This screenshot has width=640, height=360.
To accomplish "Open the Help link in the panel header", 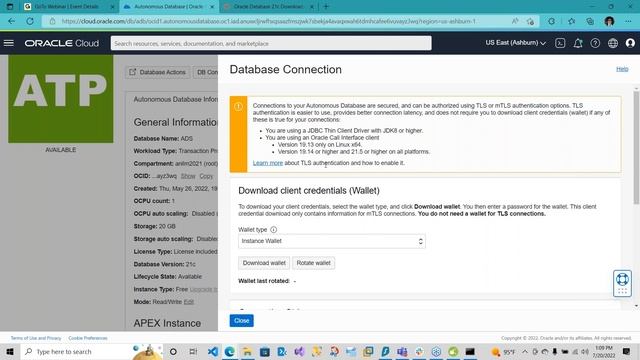I will coord(622,69).
